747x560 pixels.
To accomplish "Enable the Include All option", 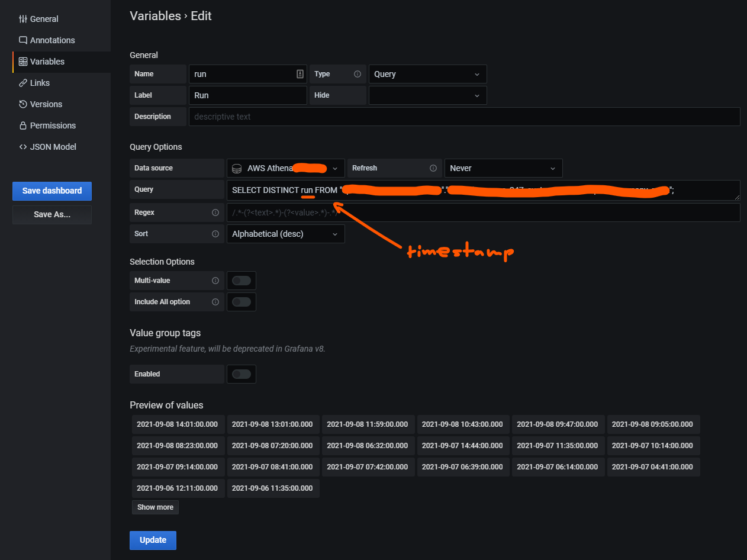I will coord(241,302).
